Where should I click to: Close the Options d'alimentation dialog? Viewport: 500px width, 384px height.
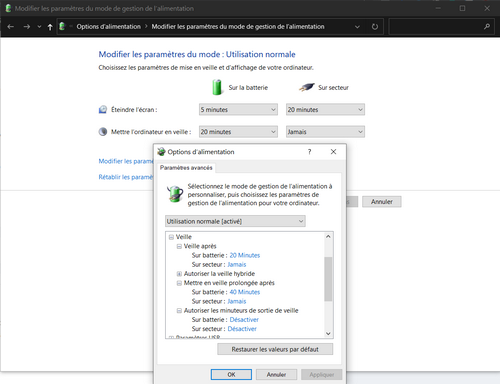pyautogui.click(x=333, y=152)
